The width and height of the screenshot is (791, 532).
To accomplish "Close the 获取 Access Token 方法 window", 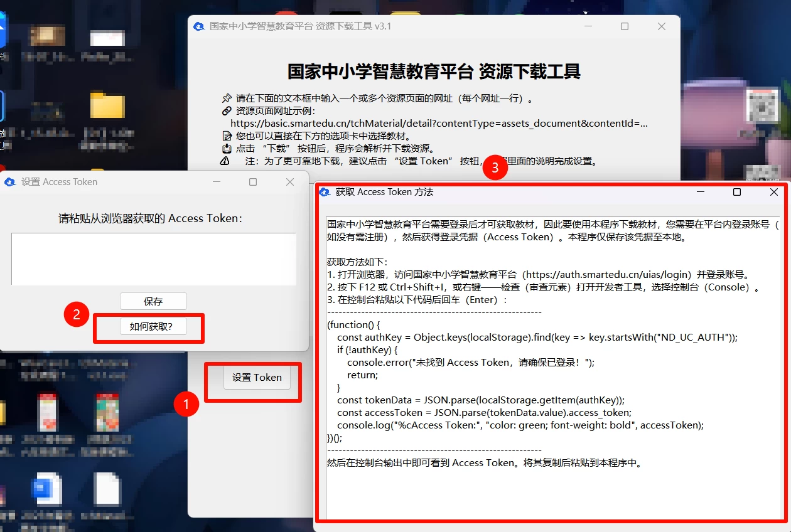I will point(773,192).
